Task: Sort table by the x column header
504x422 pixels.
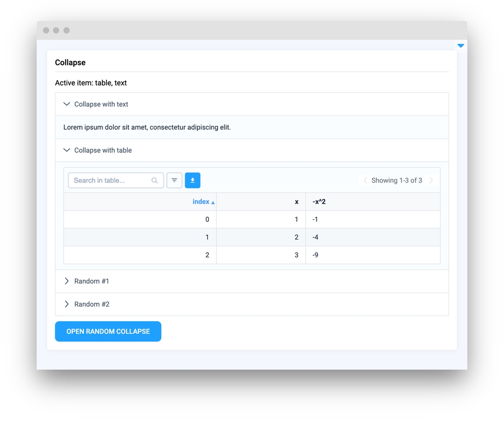Action: pos(296,202)
